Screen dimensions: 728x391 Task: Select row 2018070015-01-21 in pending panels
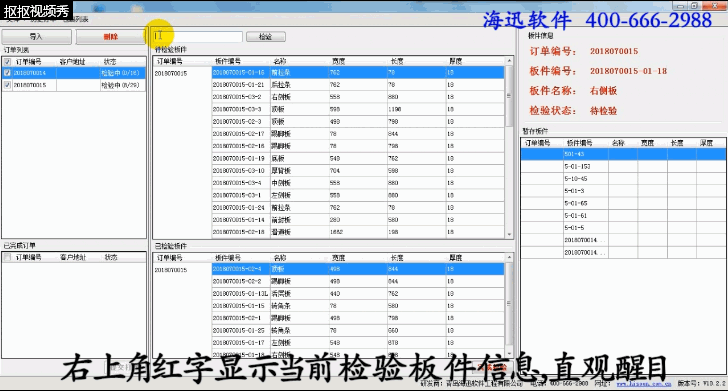[358, 85]
